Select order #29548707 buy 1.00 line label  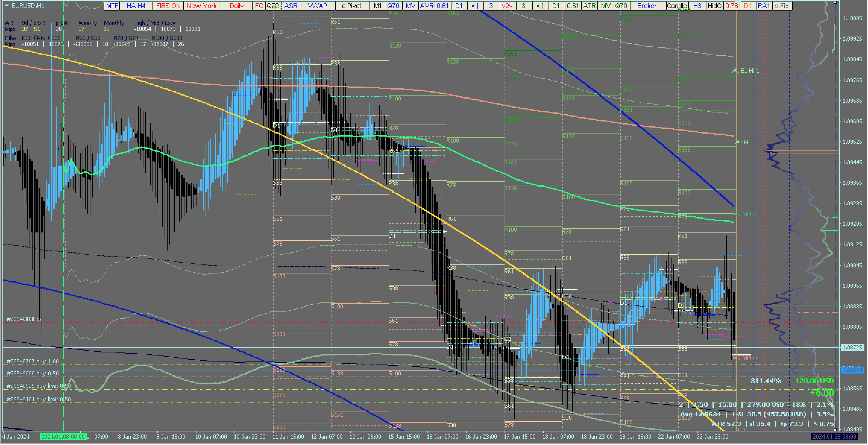(32, 361)
